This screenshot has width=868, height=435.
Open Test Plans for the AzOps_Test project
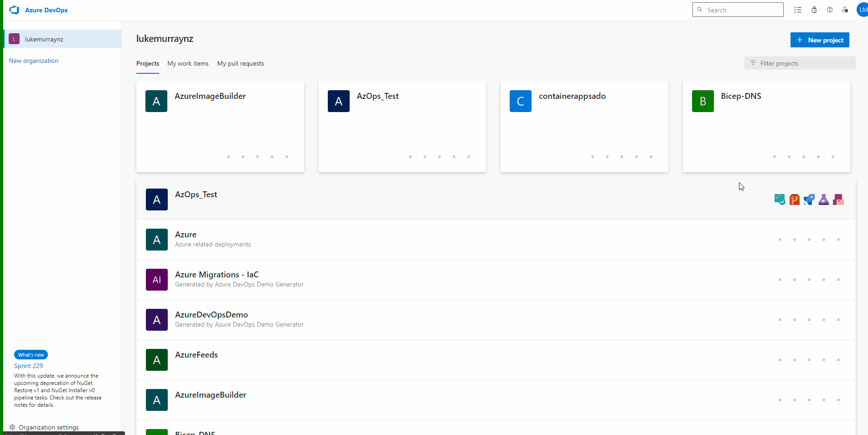tap(824, 200)
